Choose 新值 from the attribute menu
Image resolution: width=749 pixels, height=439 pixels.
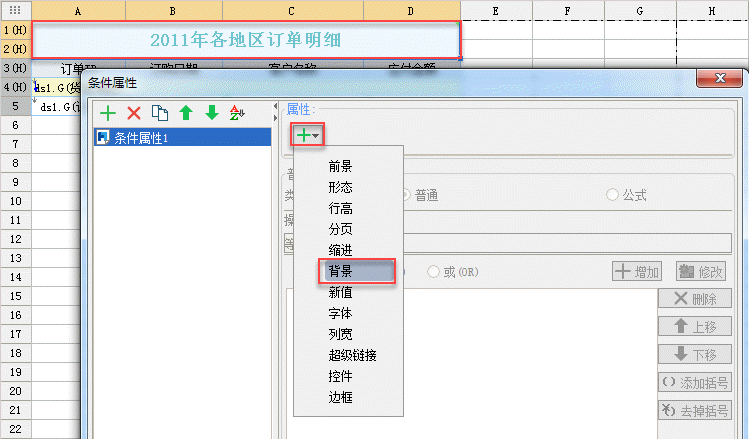click(x=340, y=292)
